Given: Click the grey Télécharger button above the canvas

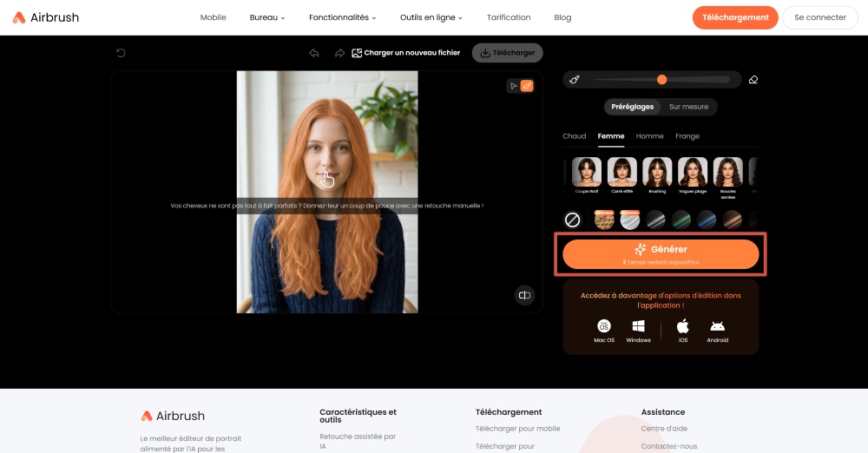Looking at the screenshot, I should click(507, 53).
